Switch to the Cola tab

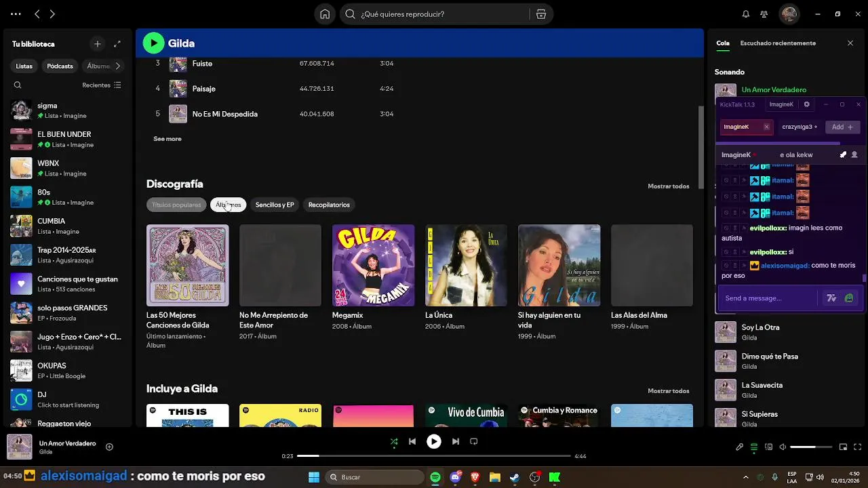pos(723,43)
